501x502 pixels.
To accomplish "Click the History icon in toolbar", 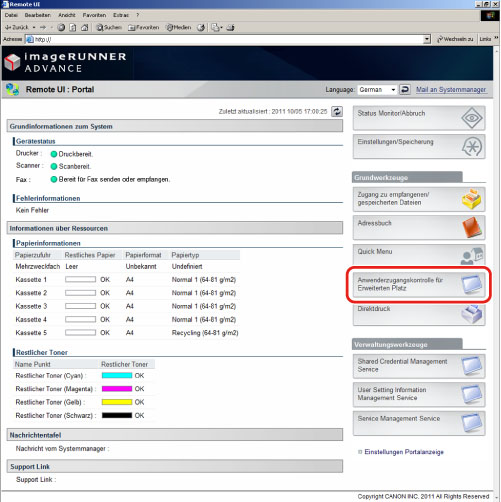I will click(x=201, y=27).
